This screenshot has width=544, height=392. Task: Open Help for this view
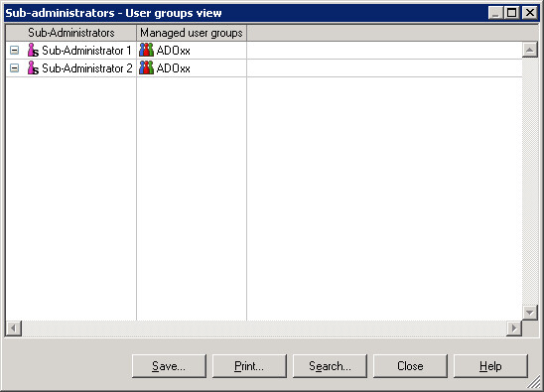(490, 366)
